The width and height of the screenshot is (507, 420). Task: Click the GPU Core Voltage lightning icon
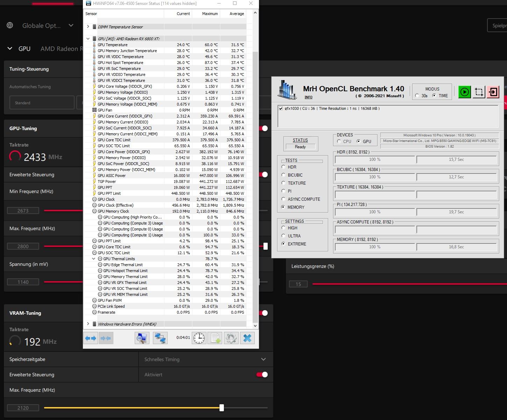[94, 86]
